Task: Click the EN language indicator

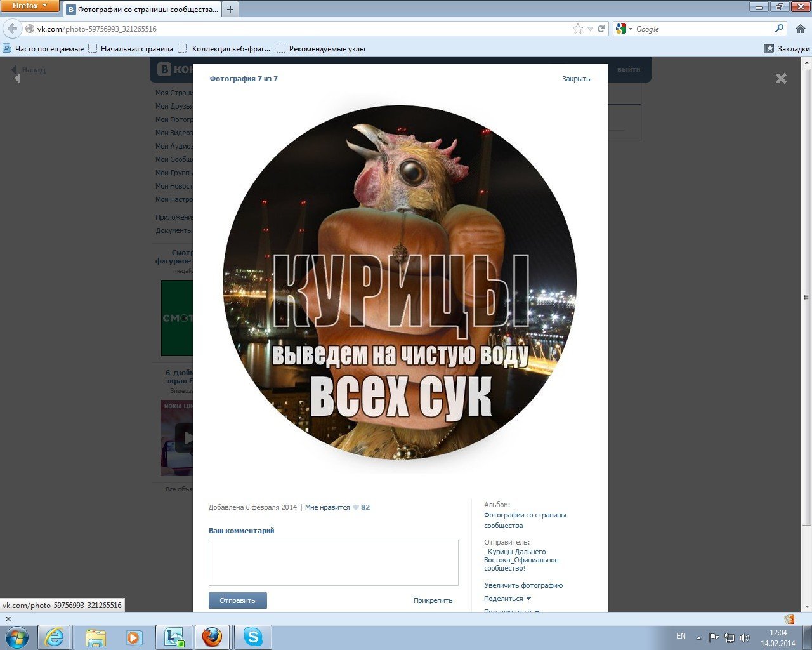Action: point(681,636)
